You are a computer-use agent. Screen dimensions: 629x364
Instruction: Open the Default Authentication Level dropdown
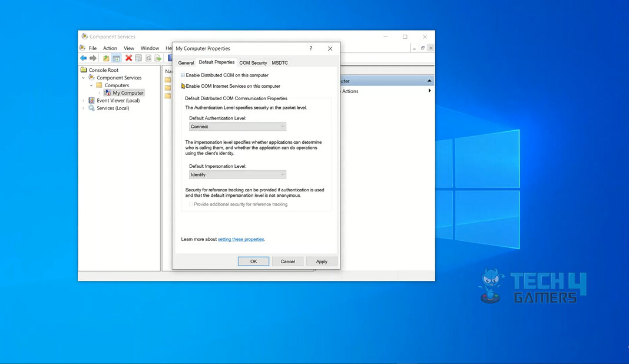pos(282,126)
